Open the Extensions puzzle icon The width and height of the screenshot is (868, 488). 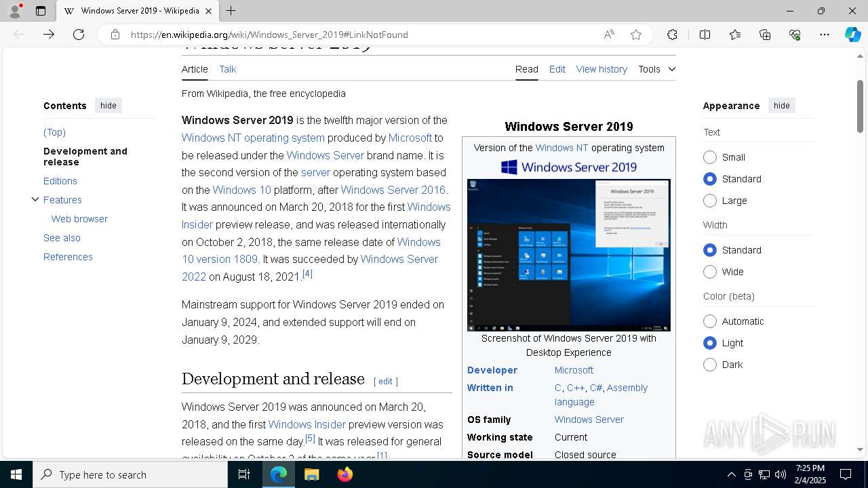[x=672, y=35]
